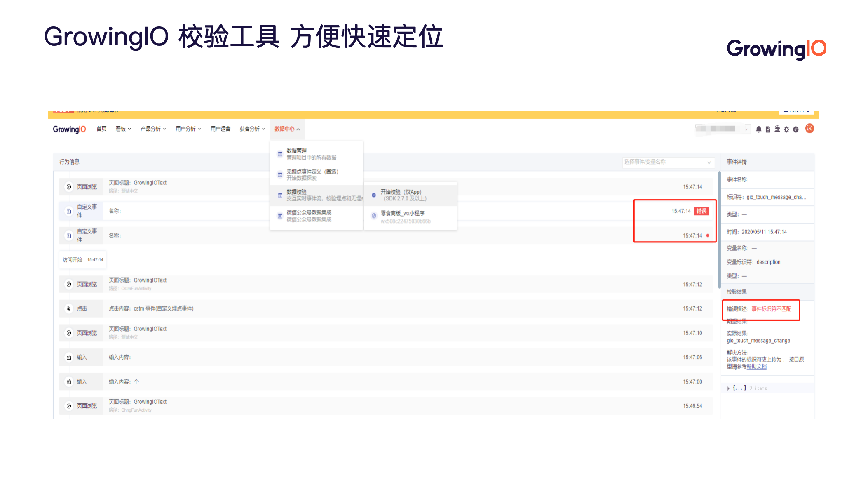The image size is (868, 485).
Task: Open the 帮助文档 link
Action: pyautogui.click(x=756, y=367)
